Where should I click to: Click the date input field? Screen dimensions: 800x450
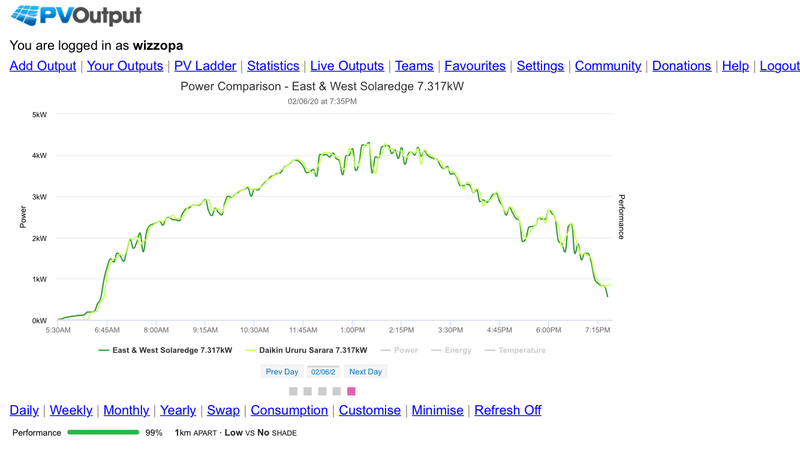[323, 372]
